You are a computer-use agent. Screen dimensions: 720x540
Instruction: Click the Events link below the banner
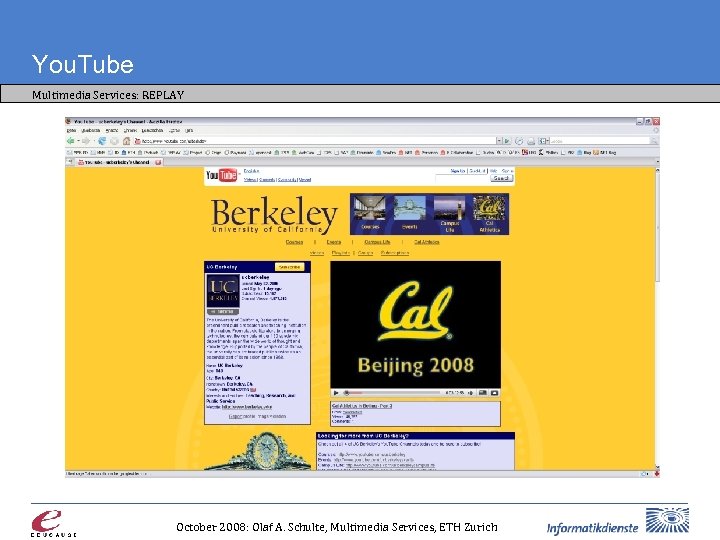click(334, 242)
